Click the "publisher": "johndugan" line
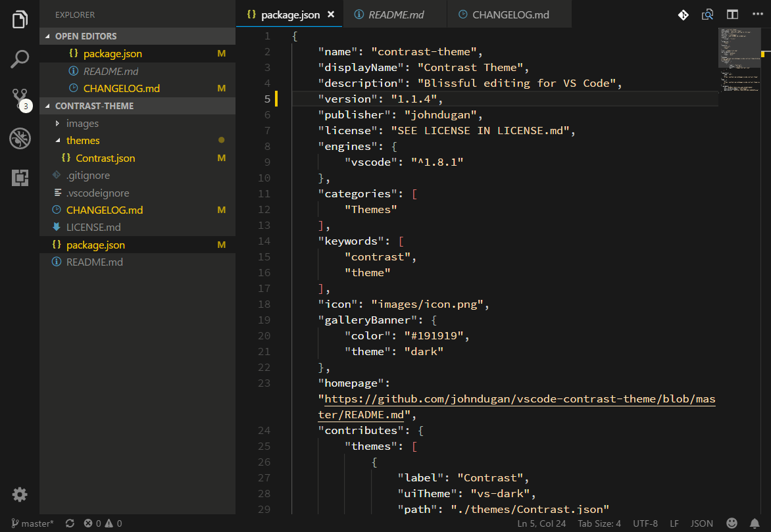This screenshot has width=771, height=532. [x=400, y=115]
